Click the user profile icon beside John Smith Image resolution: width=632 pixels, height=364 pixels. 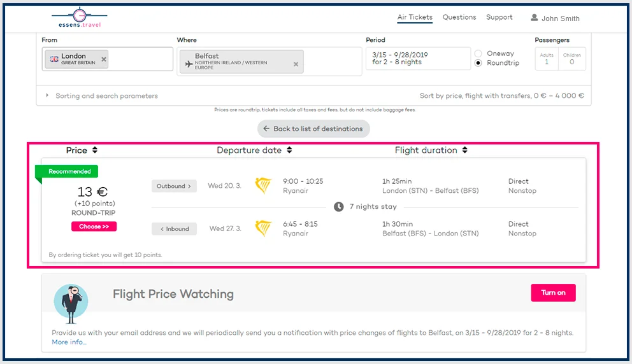click(535, 18)
